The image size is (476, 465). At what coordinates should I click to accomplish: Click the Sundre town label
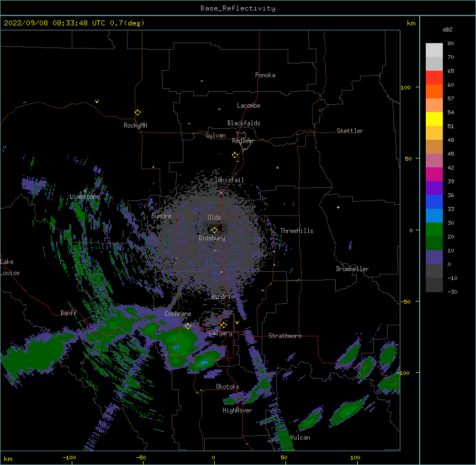click(161, 216)
